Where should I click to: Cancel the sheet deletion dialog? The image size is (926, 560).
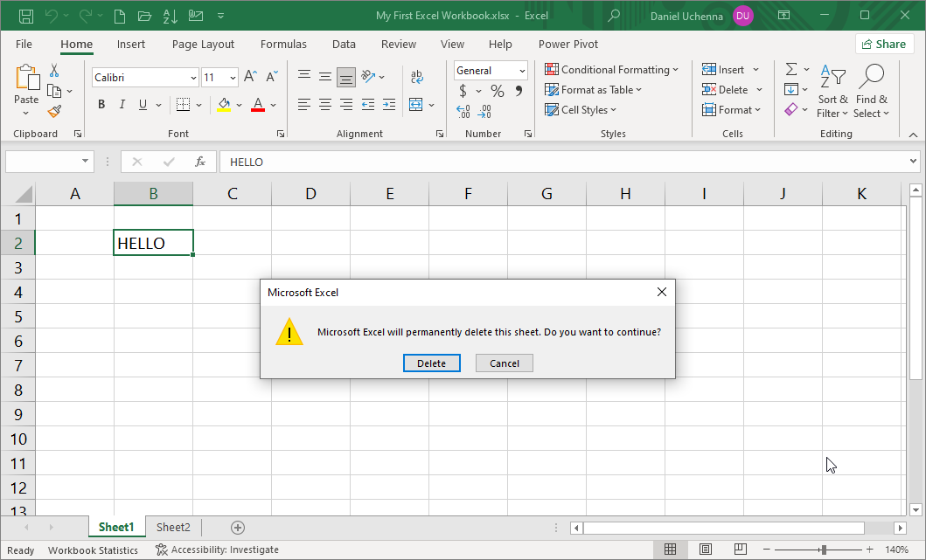[x=505, y=363]
